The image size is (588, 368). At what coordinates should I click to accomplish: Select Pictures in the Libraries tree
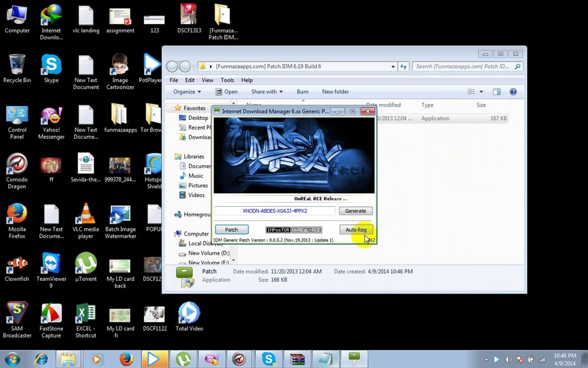(x=198, y=185)
